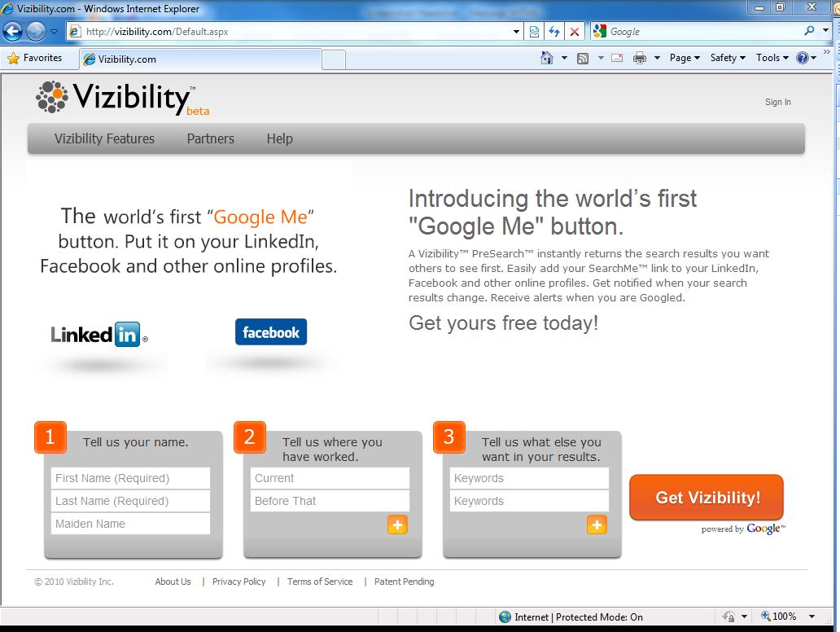Open the Terms of Service footer link
840x632 pixels.
[x=320, y=582]
